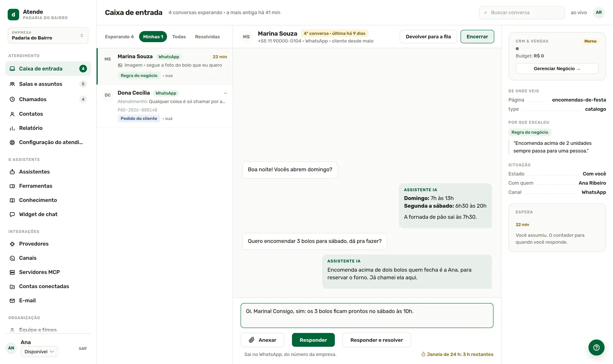
Task: Click the Encerrar button
Action: click(x=477, y=37)
